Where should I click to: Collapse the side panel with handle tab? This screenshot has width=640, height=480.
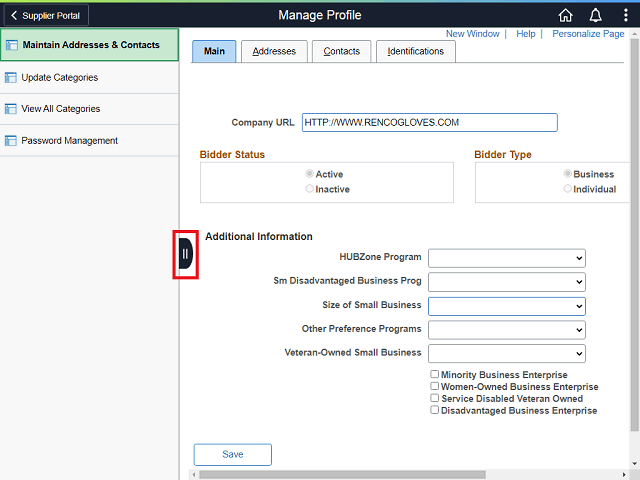click(185, 254)
